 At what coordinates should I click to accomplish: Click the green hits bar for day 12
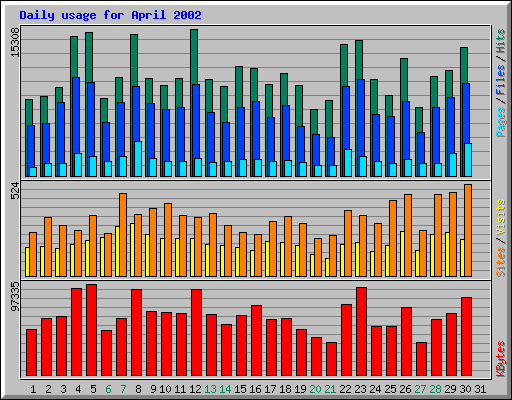(194, 57)
